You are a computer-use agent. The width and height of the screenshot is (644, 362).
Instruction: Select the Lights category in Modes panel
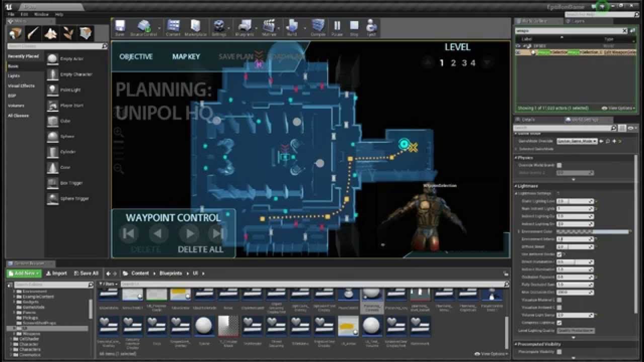14,76
